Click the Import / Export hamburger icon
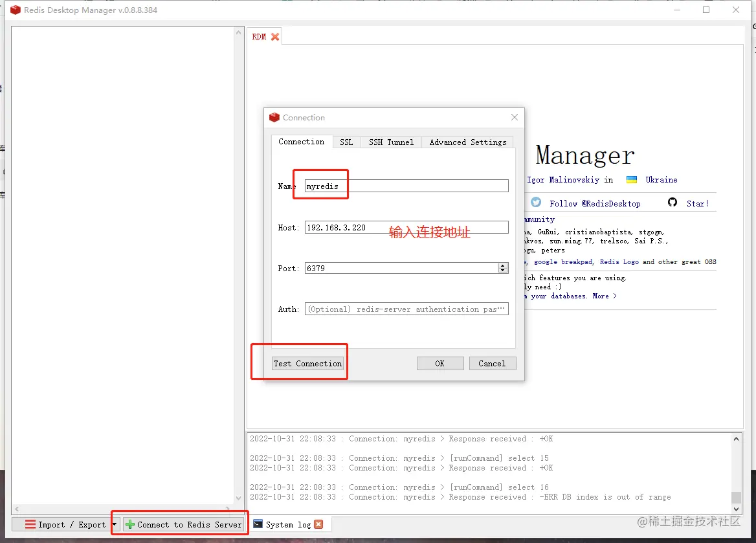 30,524
